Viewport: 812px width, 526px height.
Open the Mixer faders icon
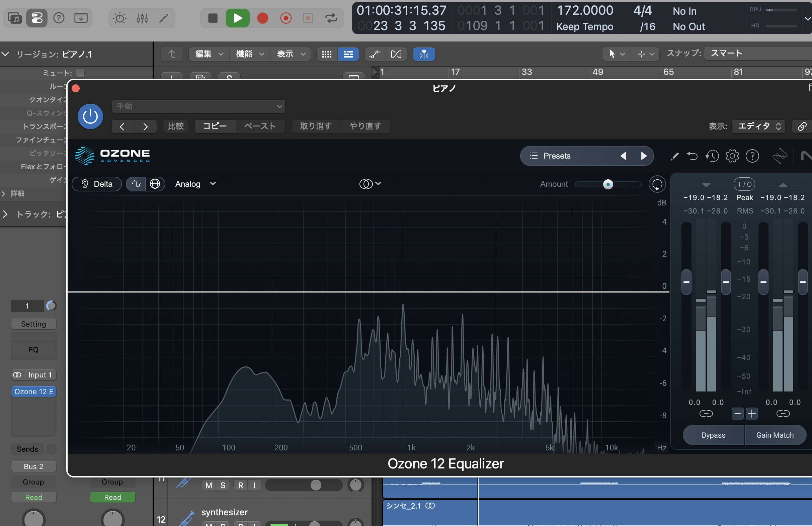142,18
